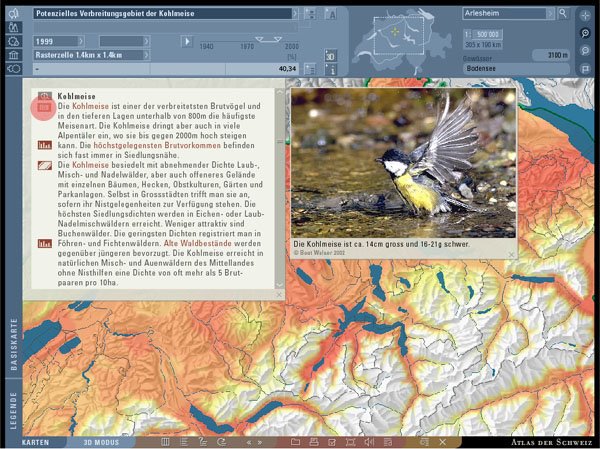Click the book/columns icon in bottom bar
This screenshot has width=600, height=449.
click(x=165, y=442)
